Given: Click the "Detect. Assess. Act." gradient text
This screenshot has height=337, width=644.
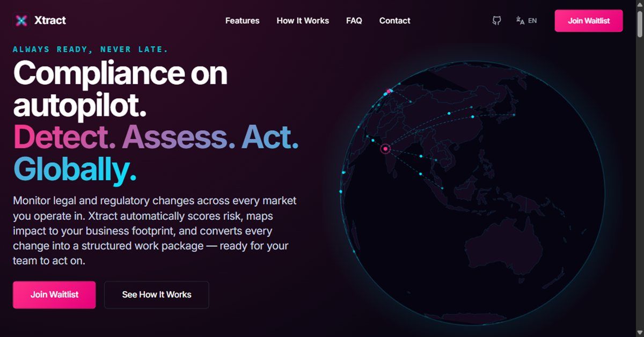Looking at the screenshot, I should [x=156, y=137].
